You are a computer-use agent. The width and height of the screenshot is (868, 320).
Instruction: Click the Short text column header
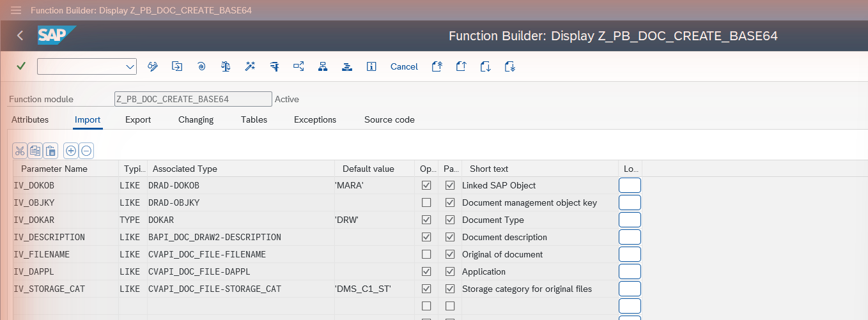pyautogui.click(x=540, y=169)
